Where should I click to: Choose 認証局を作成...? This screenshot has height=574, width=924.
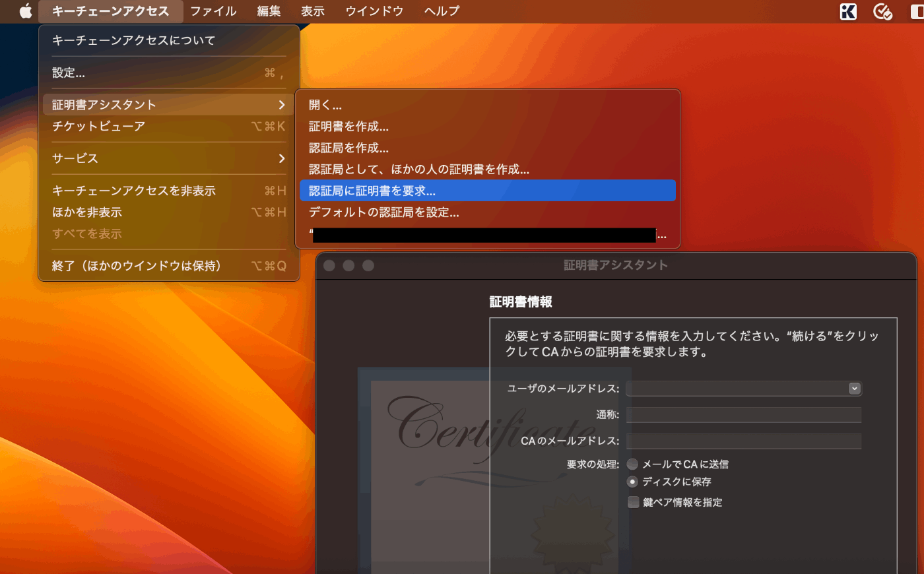tap(488, 148)
